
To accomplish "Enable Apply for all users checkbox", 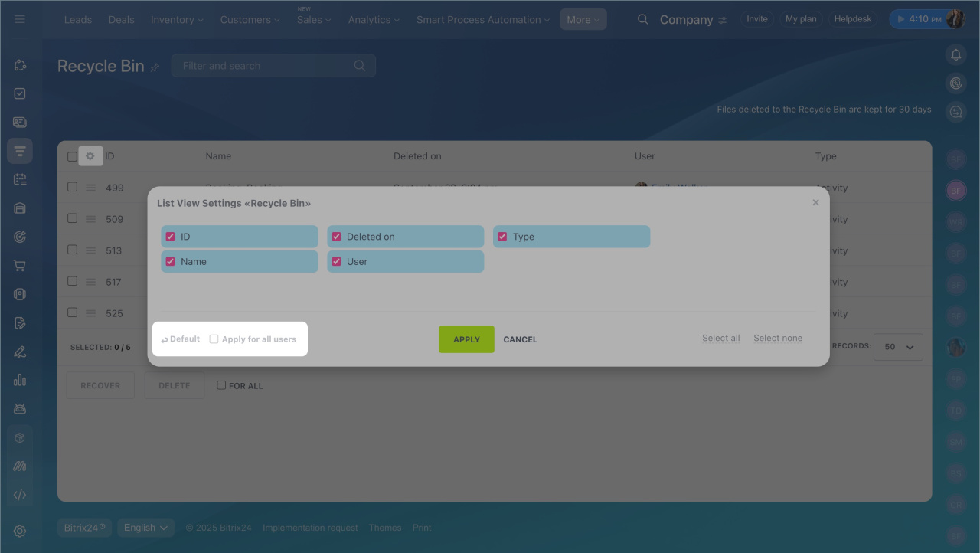I will [214, 339].
